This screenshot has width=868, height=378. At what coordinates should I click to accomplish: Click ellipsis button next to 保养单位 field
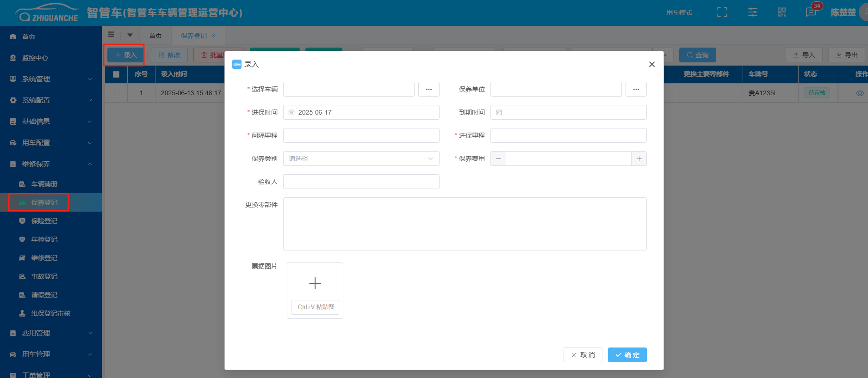(636, 89)
